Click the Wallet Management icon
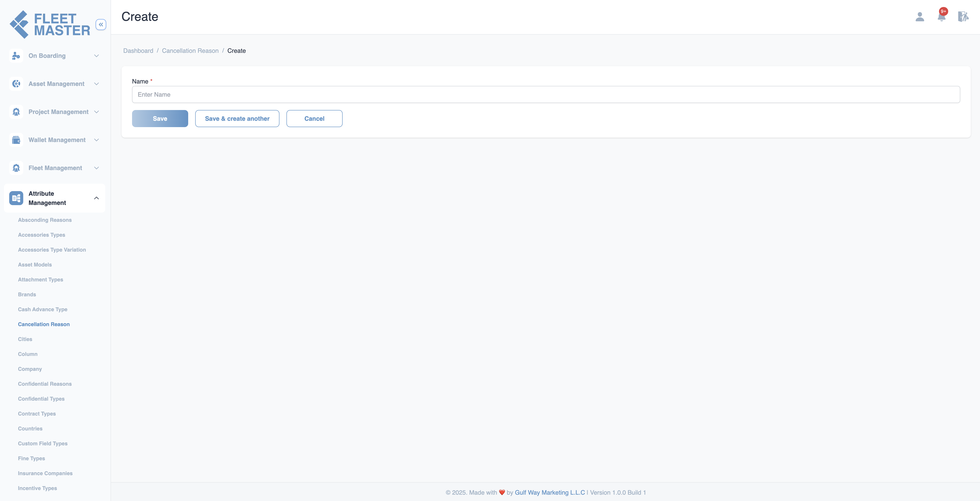The image size is (980, 501). coord(16,140)
